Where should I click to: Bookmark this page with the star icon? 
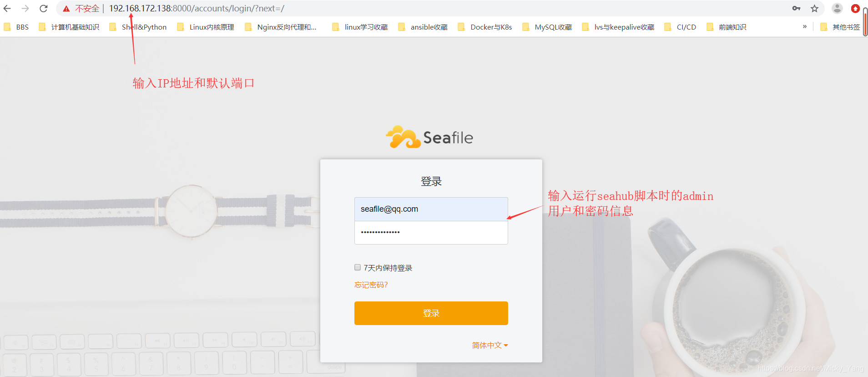click(814, 8)
